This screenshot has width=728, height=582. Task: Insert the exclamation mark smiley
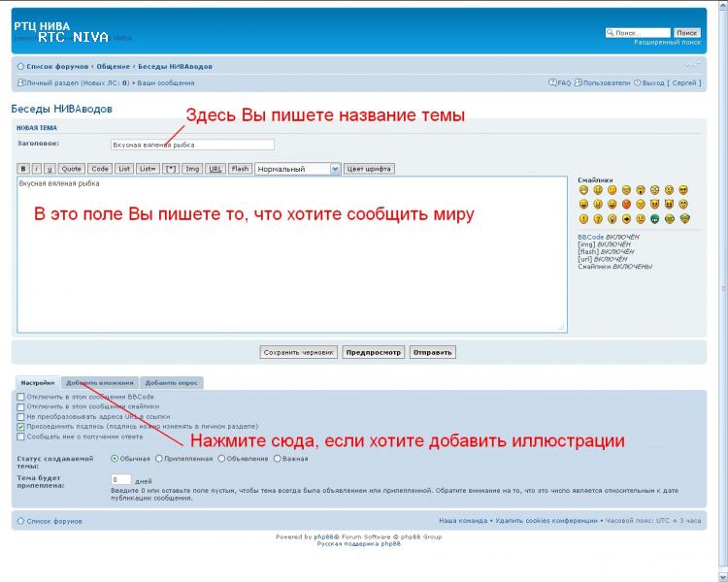tap(583, 218)
